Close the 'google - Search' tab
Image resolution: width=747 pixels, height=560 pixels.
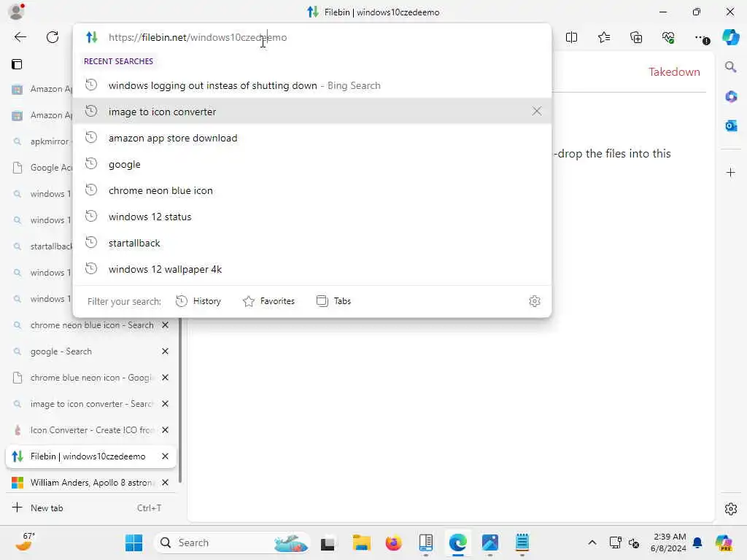point(166,351)
